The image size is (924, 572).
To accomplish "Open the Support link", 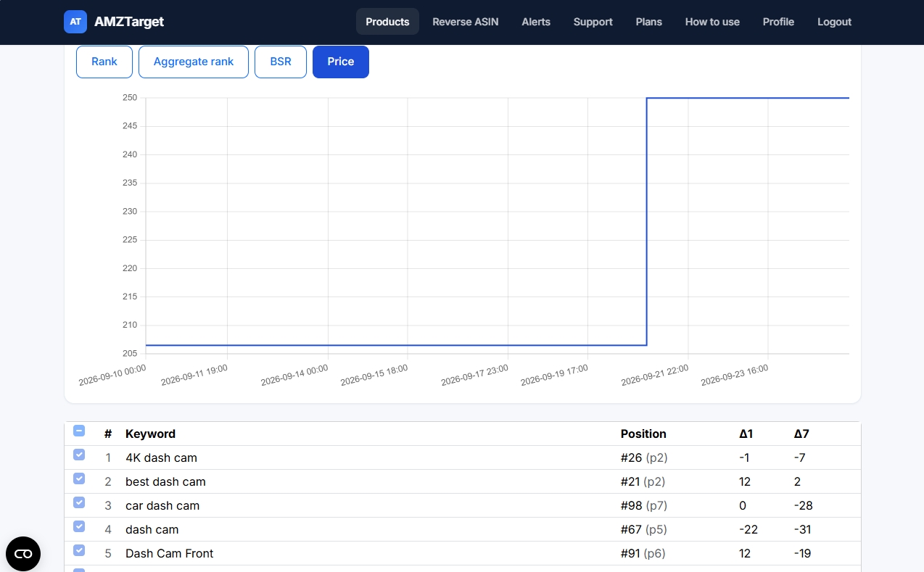I will point(593,22).
